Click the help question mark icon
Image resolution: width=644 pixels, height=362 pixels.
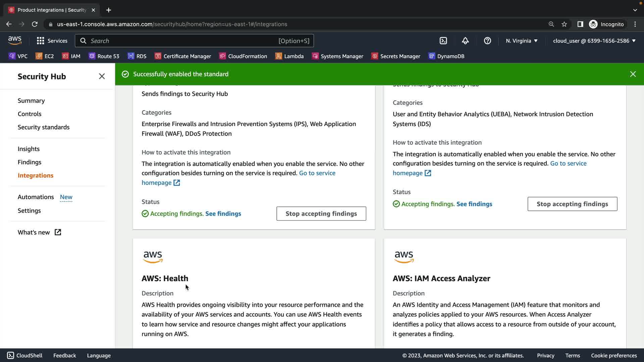pos(487,41)
